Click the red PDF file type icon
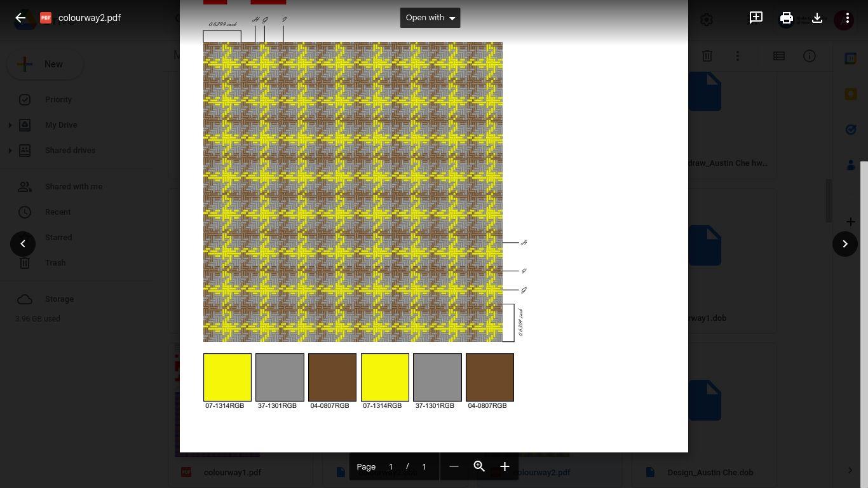This screenshot has width=868, height=488. (46, 18)
